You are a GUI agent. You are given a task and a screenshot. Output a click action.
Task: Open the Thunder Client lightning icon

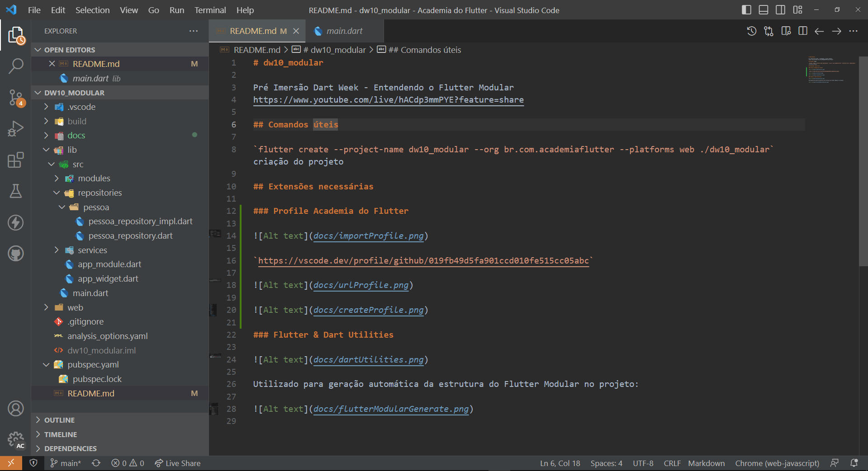point(15,222)
